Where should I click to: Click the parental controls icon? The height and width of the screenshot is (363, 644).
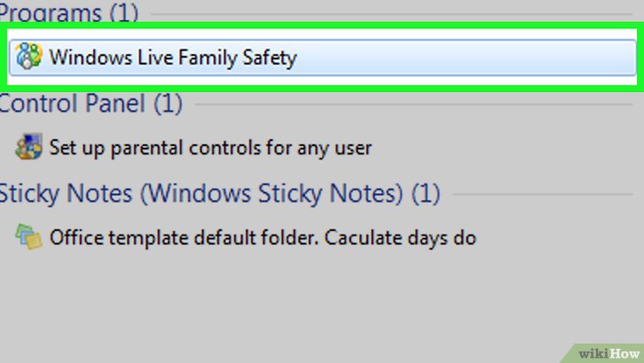click(30, 147)
